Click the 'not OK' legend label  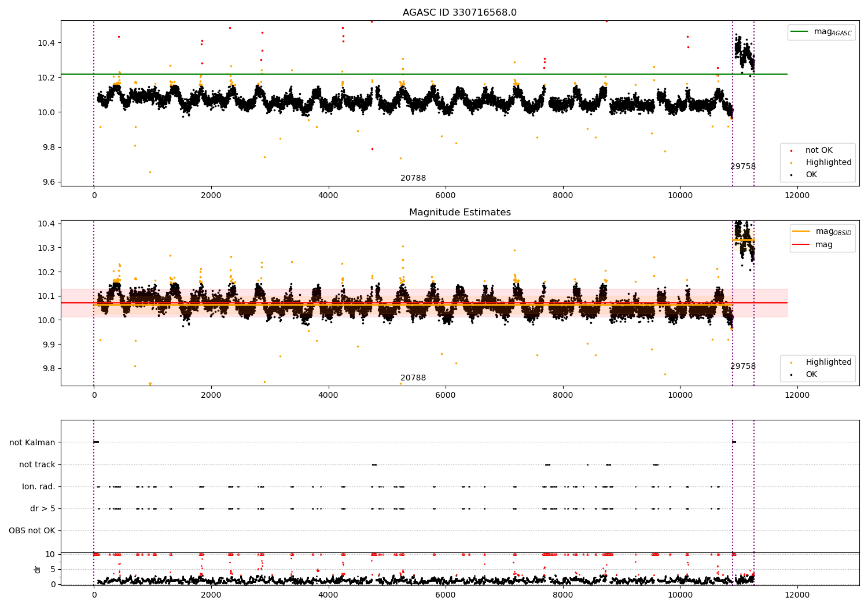click(819, 151)
